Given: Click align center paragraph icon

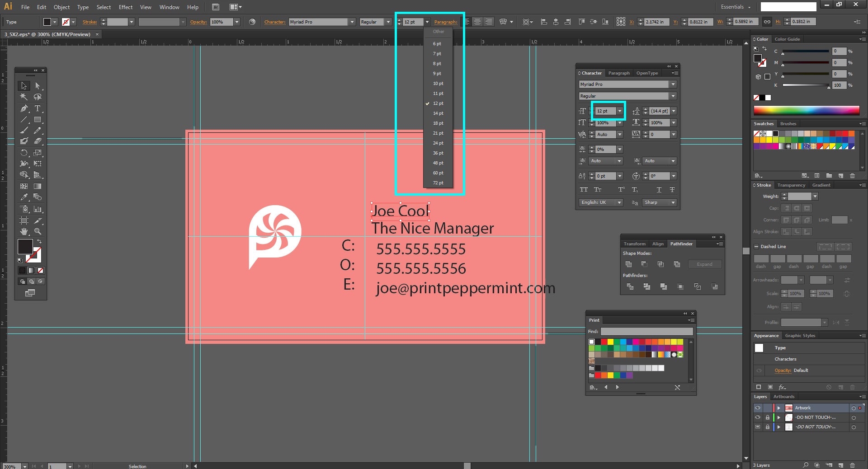Looking at the screenshot, I should pos(477,22).
